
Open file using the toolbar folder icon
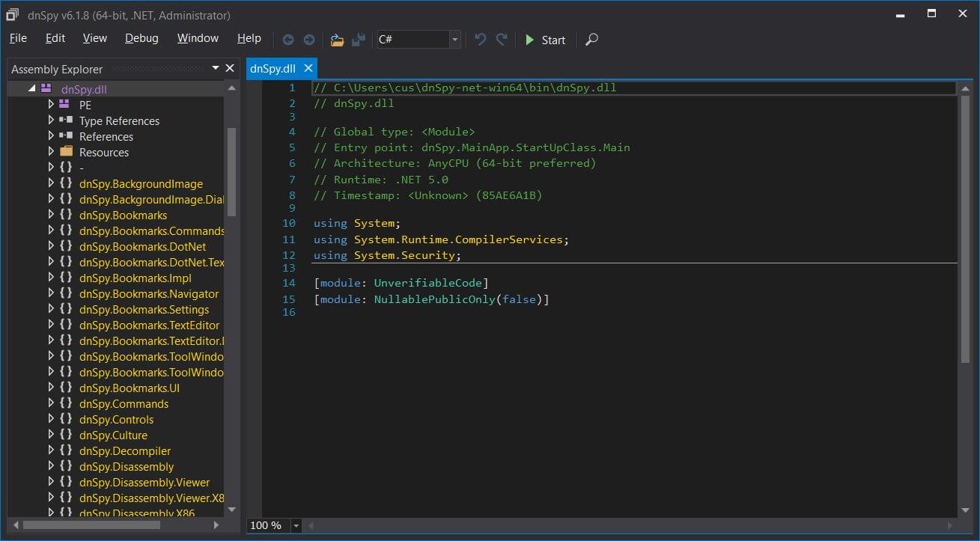pyautogui.click(x=337, y=40)
